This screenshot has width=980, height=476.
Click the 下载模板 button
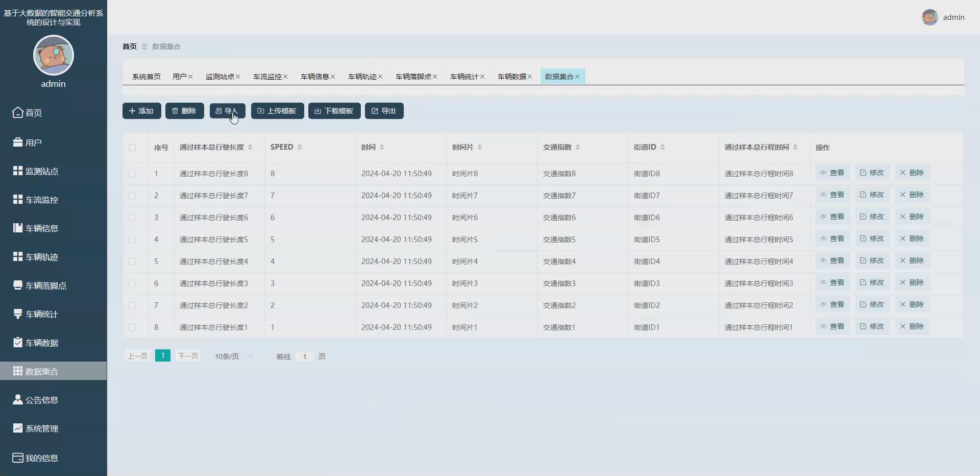point(334,111)
